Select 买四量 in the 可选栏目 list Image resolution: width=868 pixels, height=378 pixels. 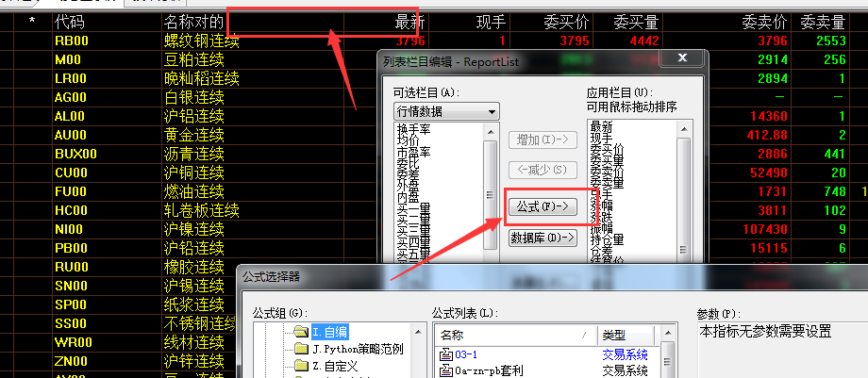(413, 242)
